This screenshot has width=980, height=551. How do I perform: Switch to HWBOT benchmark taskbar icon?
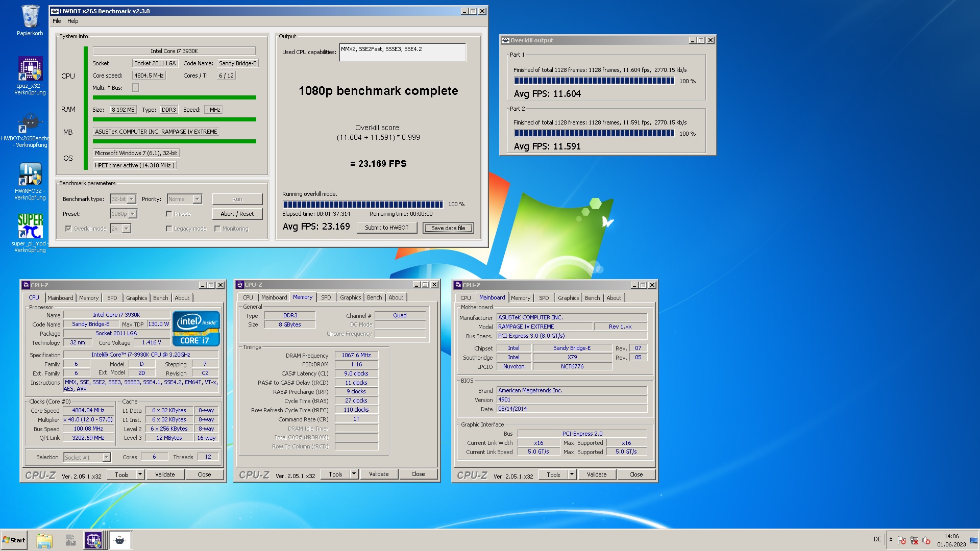(120, 540)
